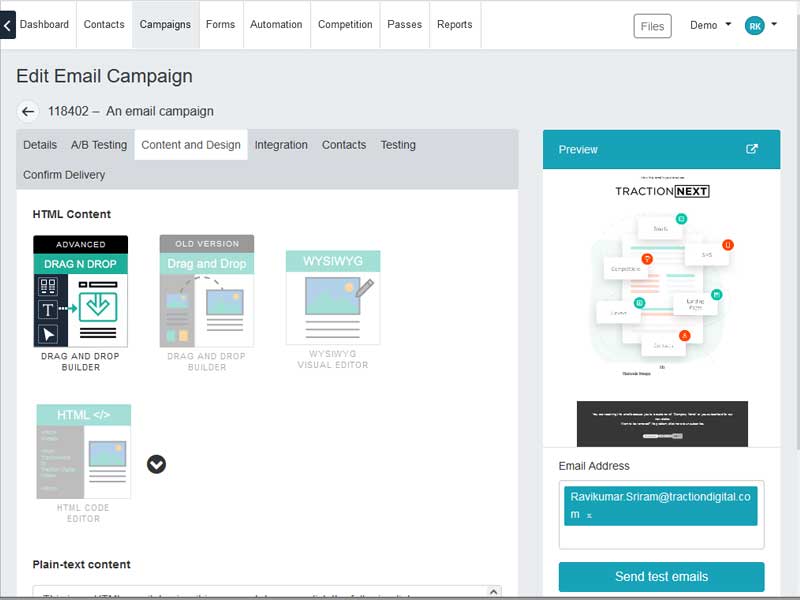Viewport: 800px width, 600px height.
Task: Expand the user menu caret
Action: (x=776, y=26)
